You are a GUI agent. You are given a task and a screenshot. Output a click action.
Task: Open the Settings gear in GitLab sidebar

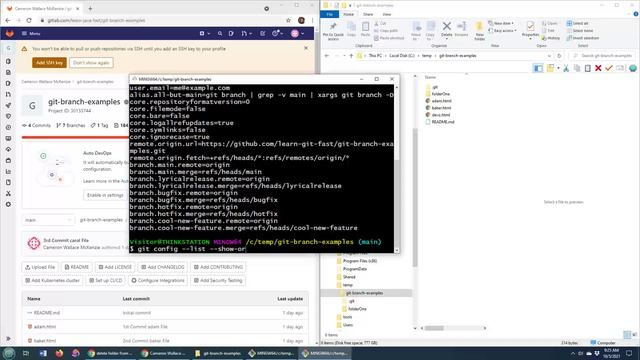[8, 204]
